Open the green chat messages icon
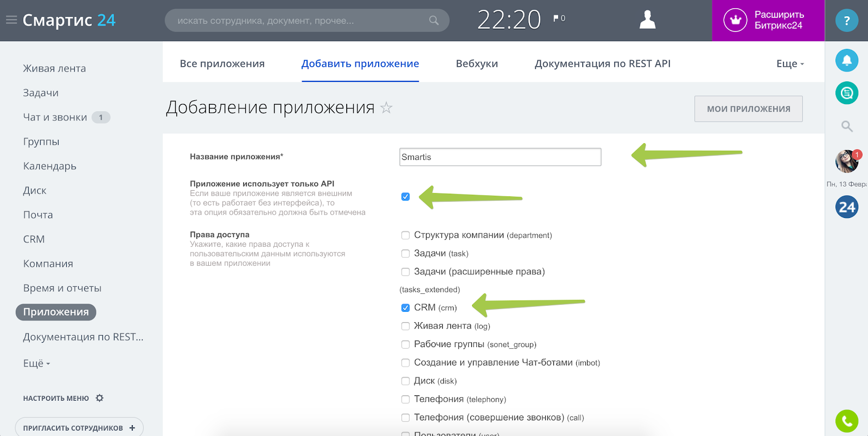 (x=846, y=93)
